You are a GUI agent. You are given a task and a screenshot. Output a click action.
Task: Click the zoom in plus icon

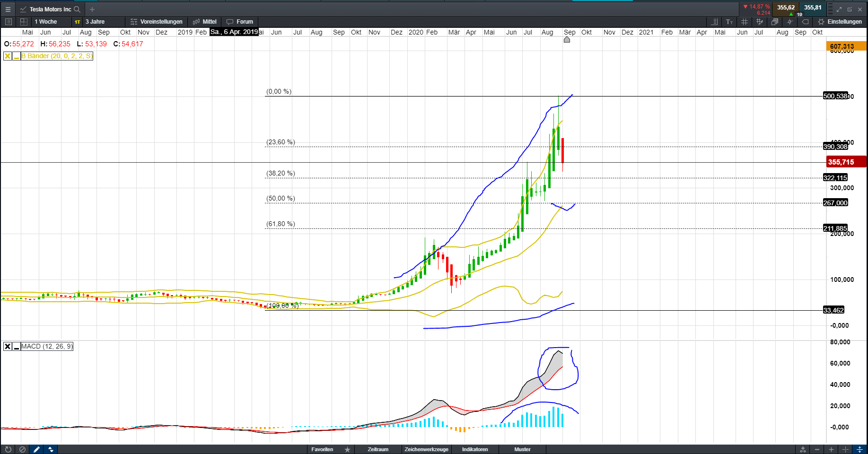tap(831, 449)
